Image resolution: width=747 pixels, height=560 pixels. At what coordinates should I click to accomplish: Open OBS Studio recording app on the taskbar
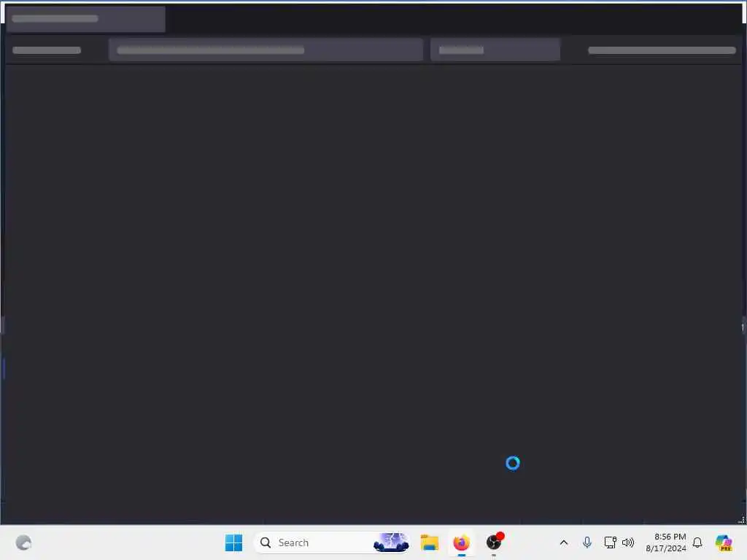(x=494, y=542)
